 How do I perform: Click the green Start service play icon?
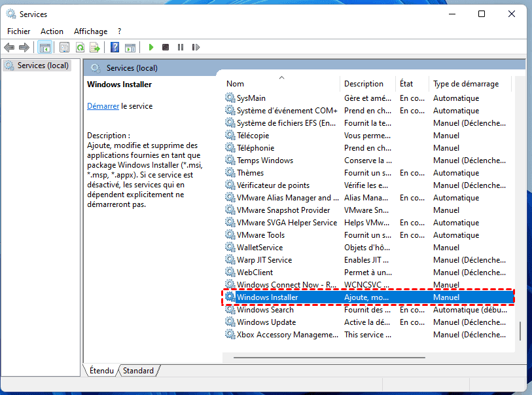[x=151, y=47]
